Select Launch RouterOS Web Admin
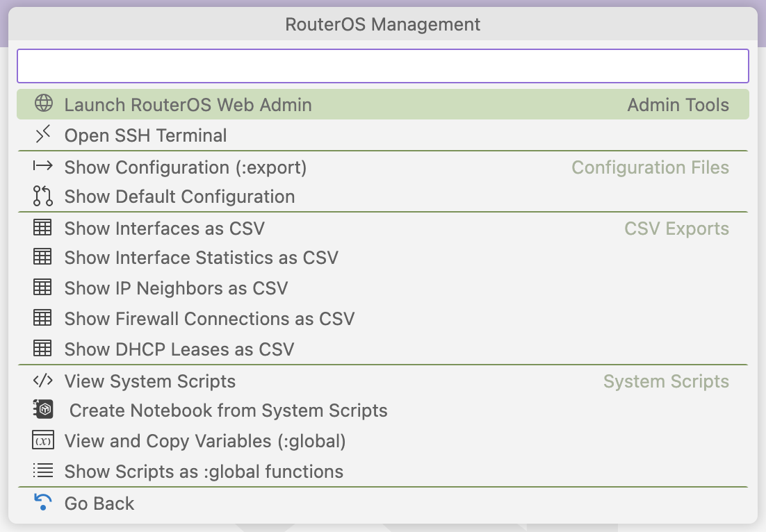 pos(188,105)
